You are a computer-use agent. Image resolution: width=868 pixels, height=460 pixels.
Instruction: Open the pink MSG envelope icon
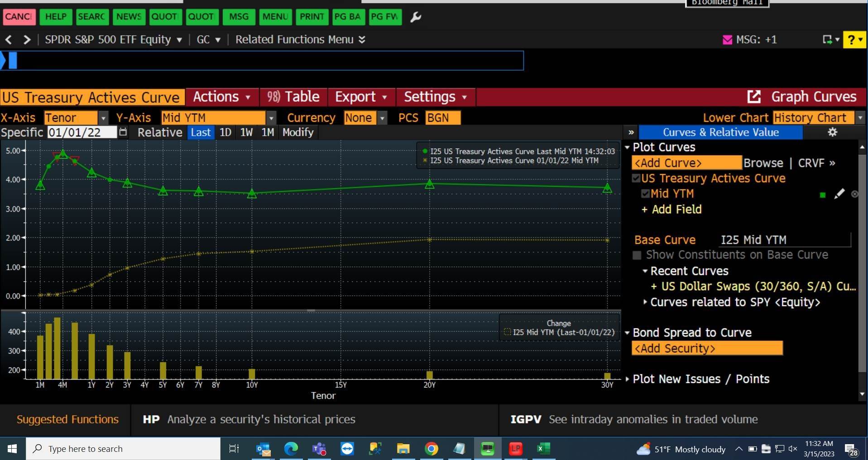tap(727, 40)
